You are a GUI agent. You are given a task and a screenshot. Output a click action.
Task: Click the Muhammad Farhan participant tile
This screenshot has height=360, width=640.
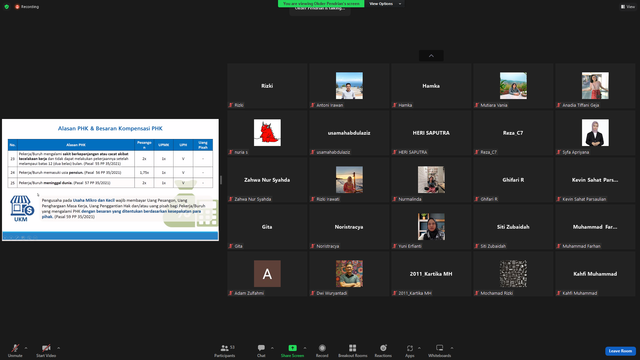(x=595, y=227)
